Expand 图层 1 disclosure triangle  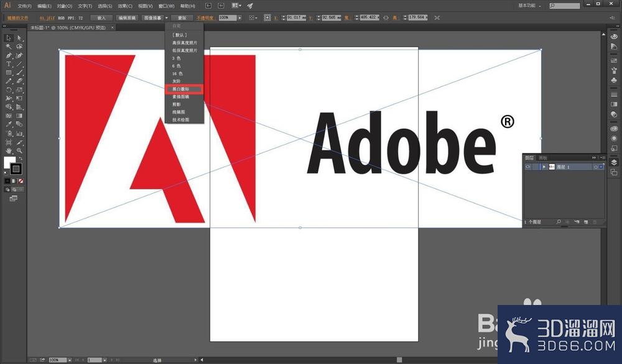coord(544,167)
